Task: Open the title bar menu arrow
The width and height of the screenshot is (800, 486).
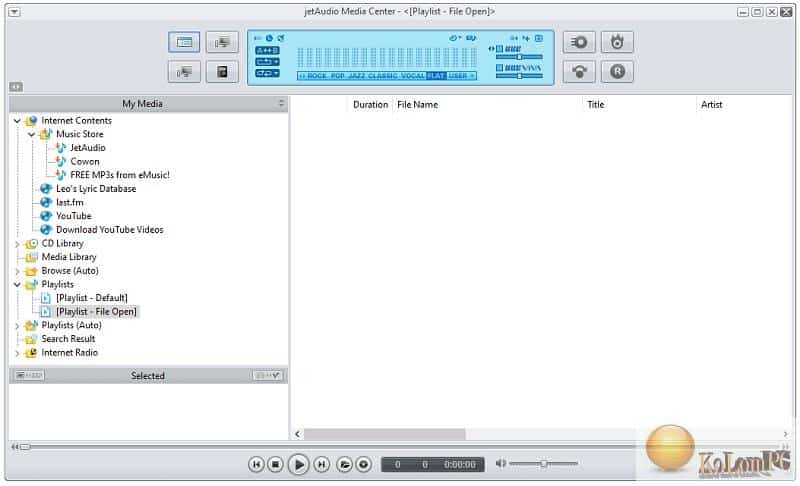Action: pos(14,12)
